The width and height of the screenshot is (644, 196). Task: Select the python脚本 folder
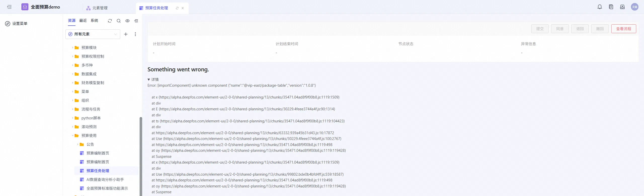[91, 118]
